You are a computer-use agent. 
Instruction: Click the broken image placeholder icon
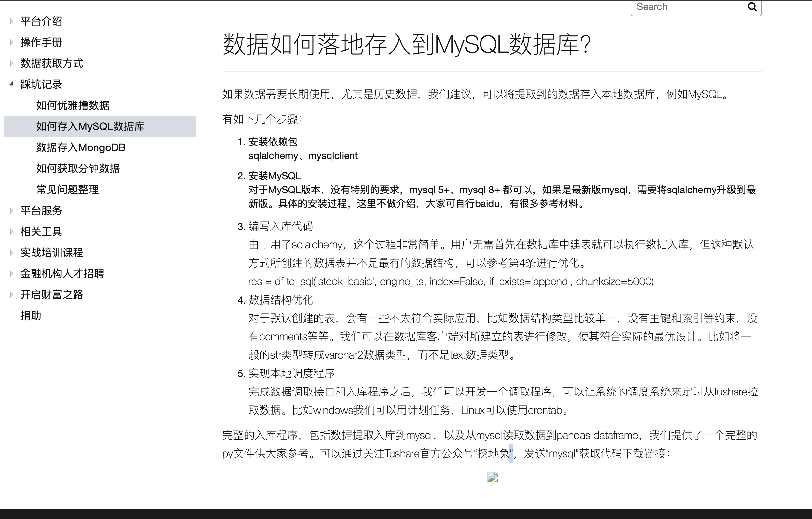492,477
